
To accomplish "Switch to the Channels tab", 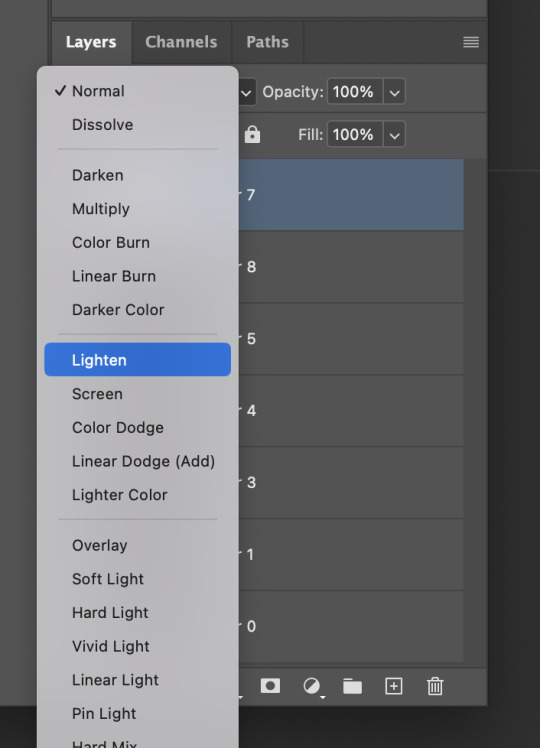I will coord(181,42).
